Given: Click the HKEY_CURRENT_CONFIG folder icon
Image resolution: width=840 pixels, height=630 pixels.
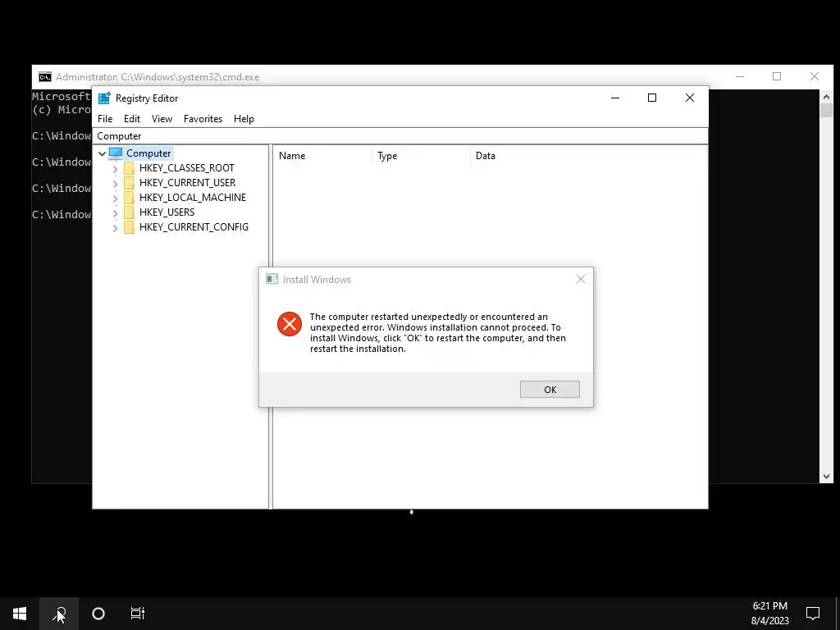Looking at the screenshot, I should [x=129, y=227].
